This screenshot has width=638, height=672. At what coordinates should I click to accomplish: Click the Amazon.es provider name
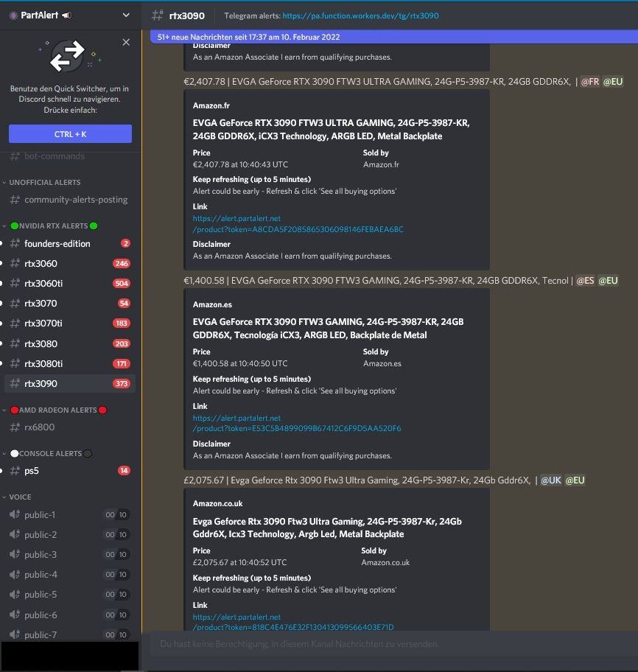pos(212,304)
